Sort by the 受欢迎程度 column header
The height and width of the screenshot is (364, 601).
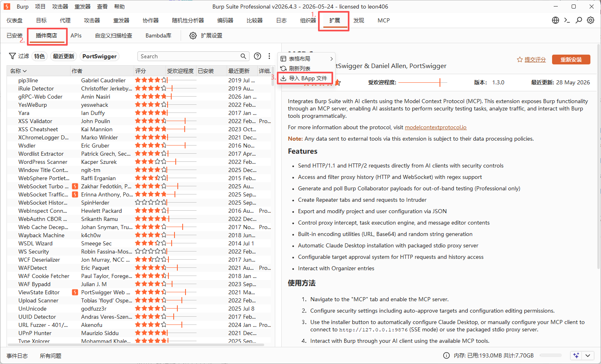point(181,71)
